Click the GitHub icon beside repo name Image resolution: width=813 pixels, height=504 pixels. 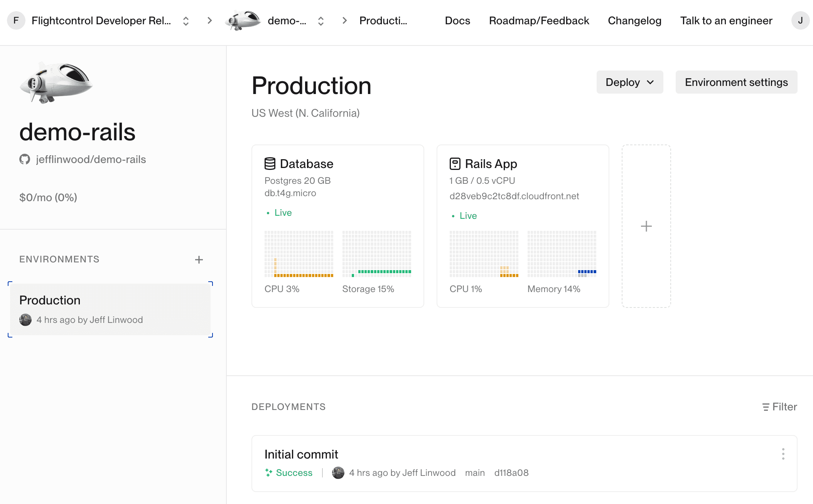pyautogui.click(x=25, y=159)
